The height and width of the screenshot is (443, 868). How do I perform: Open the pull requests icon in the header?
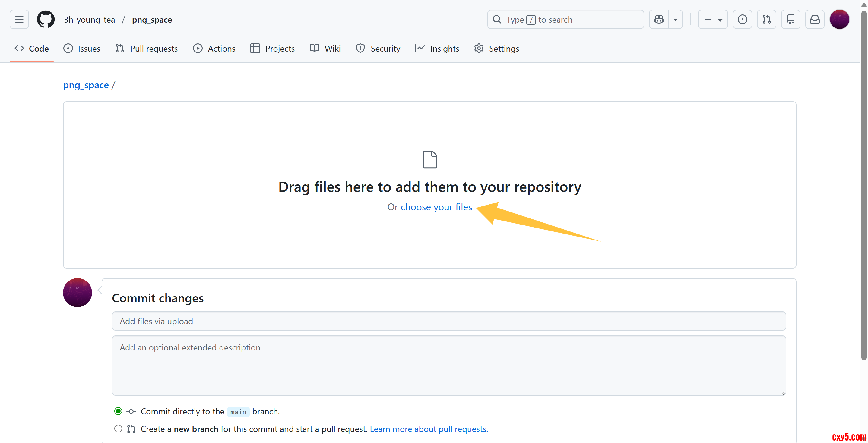point(766,20)
